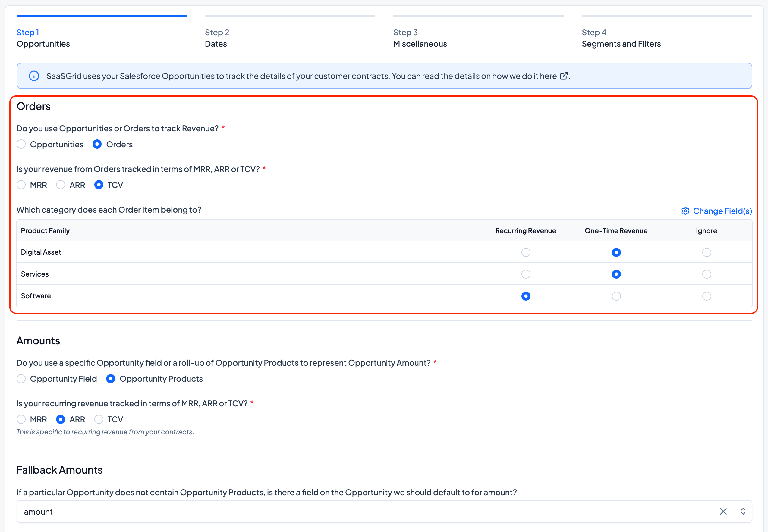Choose MRR for Orders revenue tracking
The image size is (768, 532).
[21, 185]
